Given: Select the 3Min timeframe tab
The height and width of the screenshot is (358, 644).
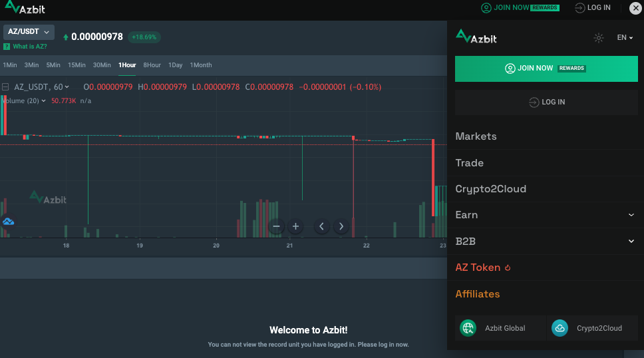Looking at the screenshot, I should pos(31,65).
